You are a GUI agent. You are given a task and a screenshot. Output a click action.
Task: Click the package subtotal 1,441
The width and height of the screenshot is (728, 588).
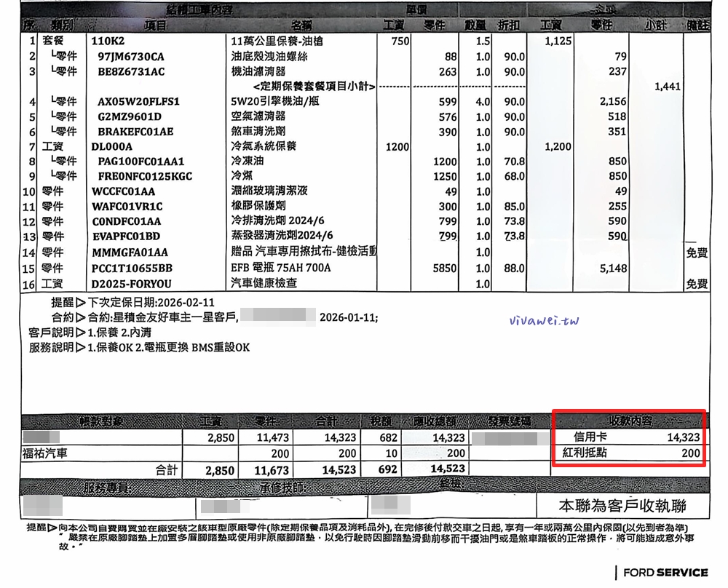(x=667, y=87)
